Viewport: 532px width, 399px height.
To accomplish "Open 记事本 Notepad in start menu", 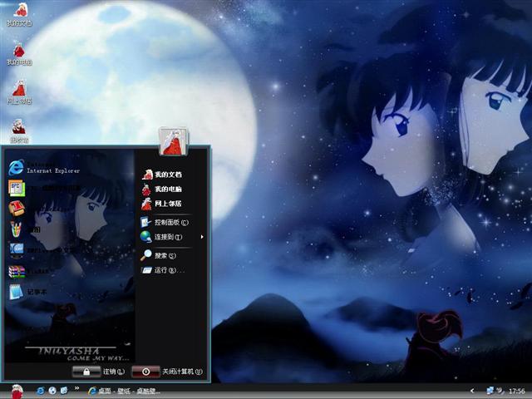I will pos(27,292).
